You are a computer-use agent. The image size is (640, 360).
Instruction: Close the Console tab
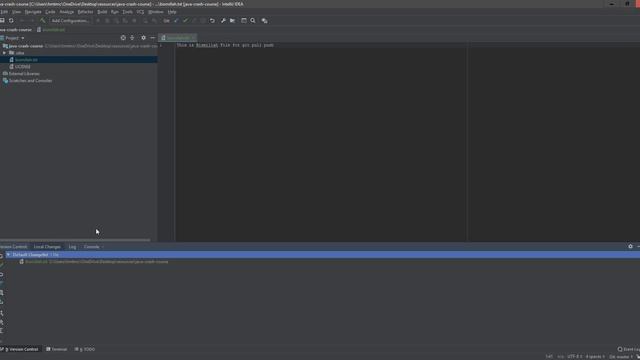tap(103, 247)
